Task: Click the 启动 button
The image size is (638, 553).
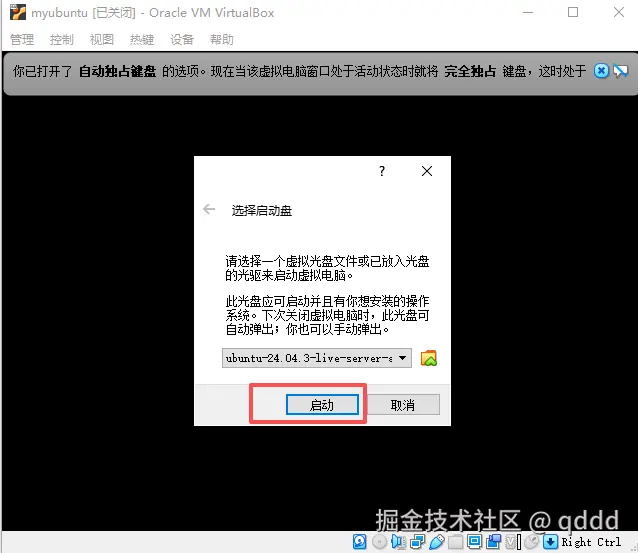Action: click(x=322, y=404)
